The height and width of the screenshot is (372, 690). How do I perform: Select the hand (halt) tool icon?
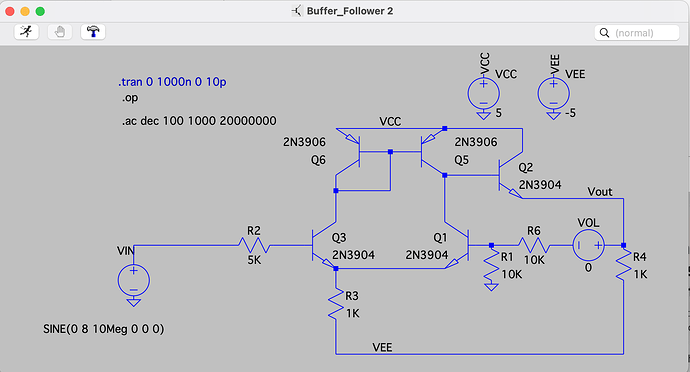click(60, 32)
